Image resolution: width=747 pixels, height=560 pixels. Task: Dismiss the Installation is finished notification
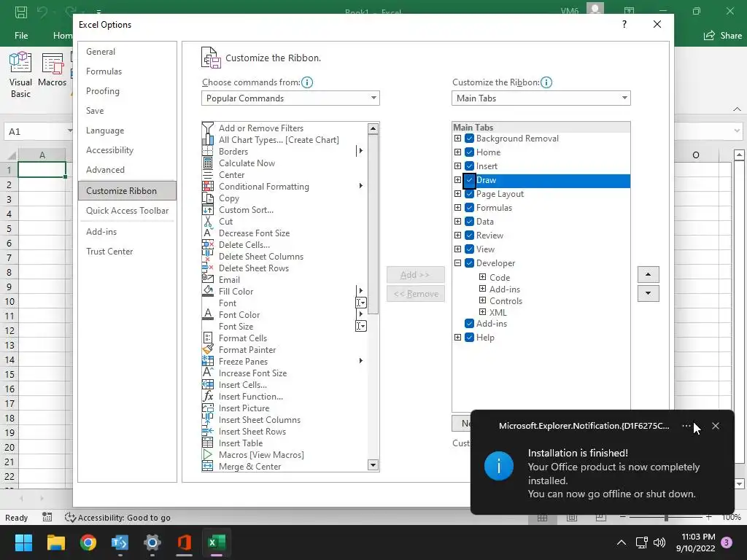pyautogui.click(x=716, y=426)
